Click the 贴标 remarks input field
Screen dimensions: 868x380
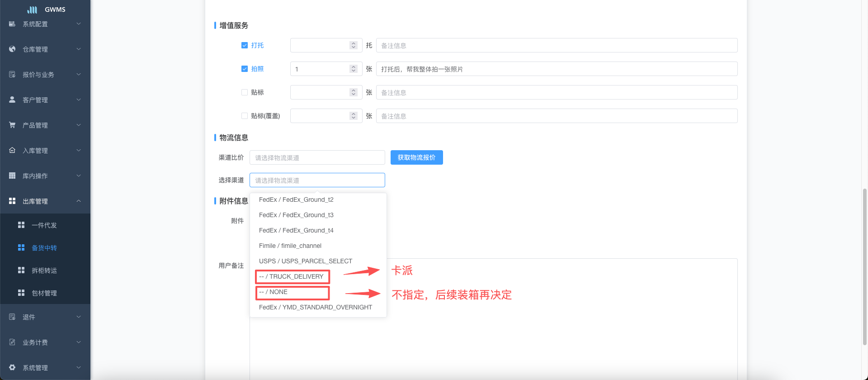click(557, 92)
